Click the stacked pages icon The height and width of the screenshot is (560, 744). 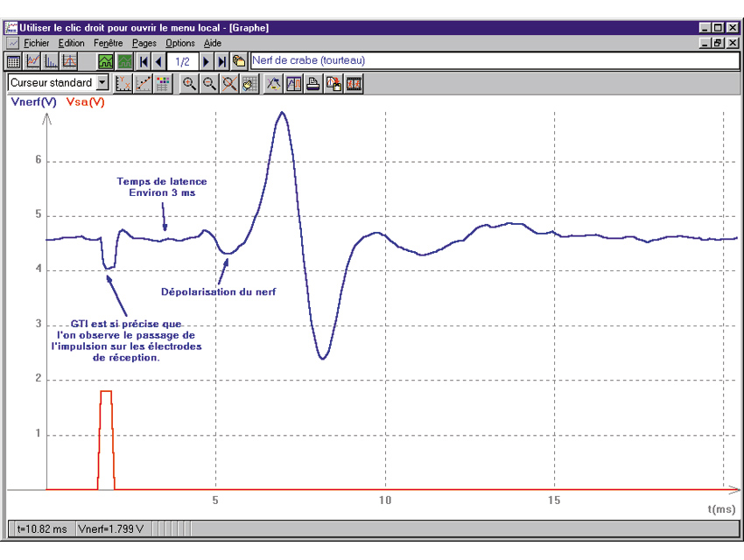239,61
